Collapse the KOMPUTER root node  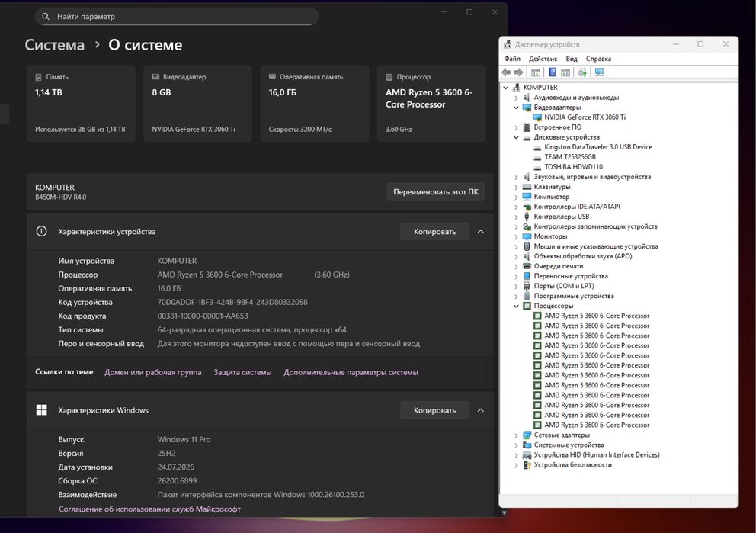(506, 88)
